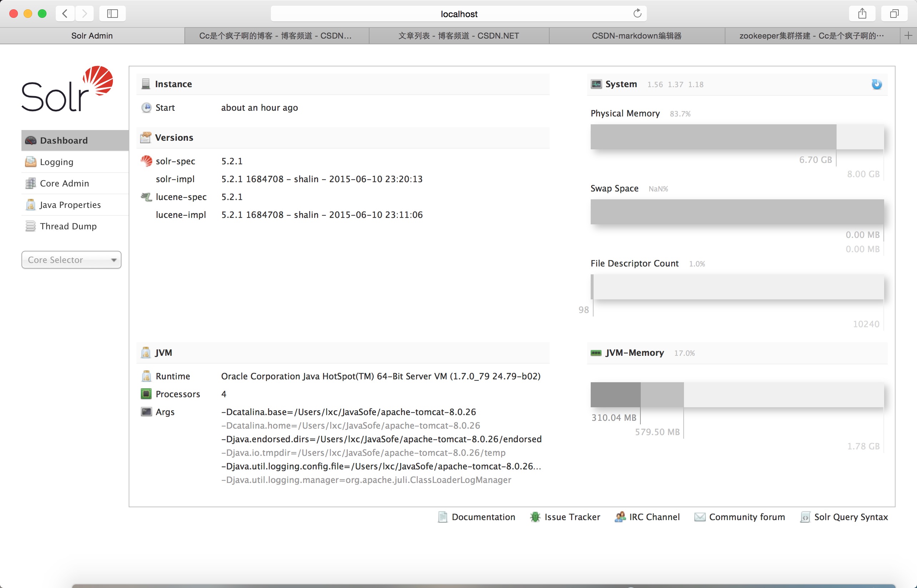Go forward in browser history
This screenshot has width=917, height=588.
point(84,14)
